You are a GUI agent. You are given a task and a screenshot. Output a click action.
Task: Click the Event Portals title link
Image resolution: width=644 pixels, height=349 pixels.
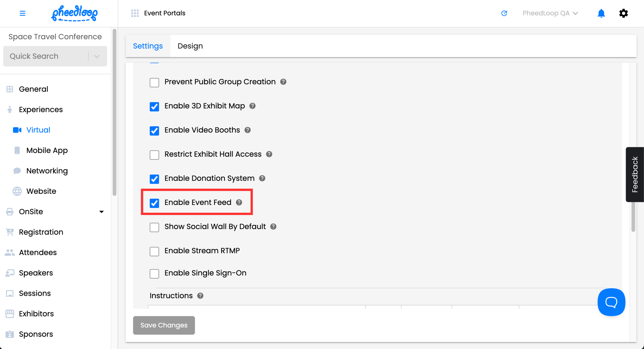pyautogui.click(x=164, y=13)
